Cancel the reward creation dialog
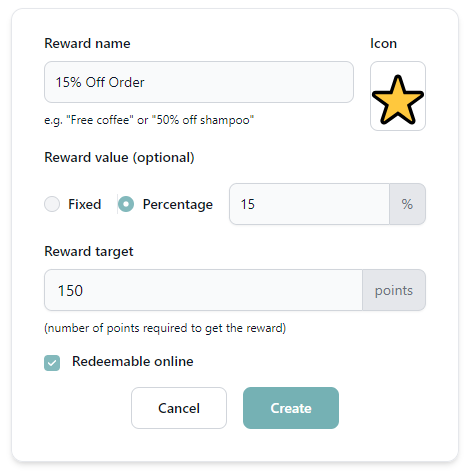 (179, 408)
